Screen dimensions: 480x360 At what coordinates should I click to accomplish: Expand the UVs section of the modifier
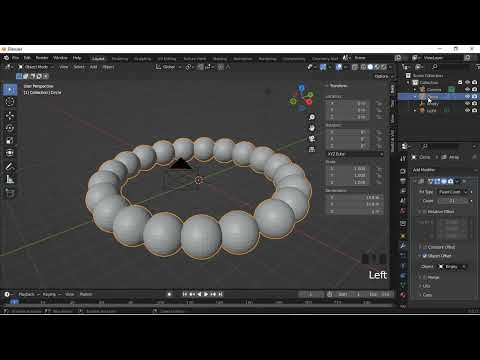pos(426,286)
